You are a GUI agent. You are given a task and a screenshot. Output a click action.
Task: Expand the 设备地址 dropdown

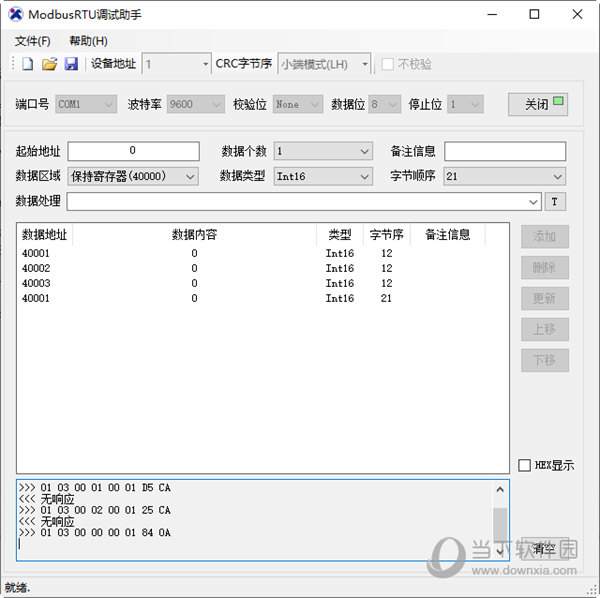205,64
